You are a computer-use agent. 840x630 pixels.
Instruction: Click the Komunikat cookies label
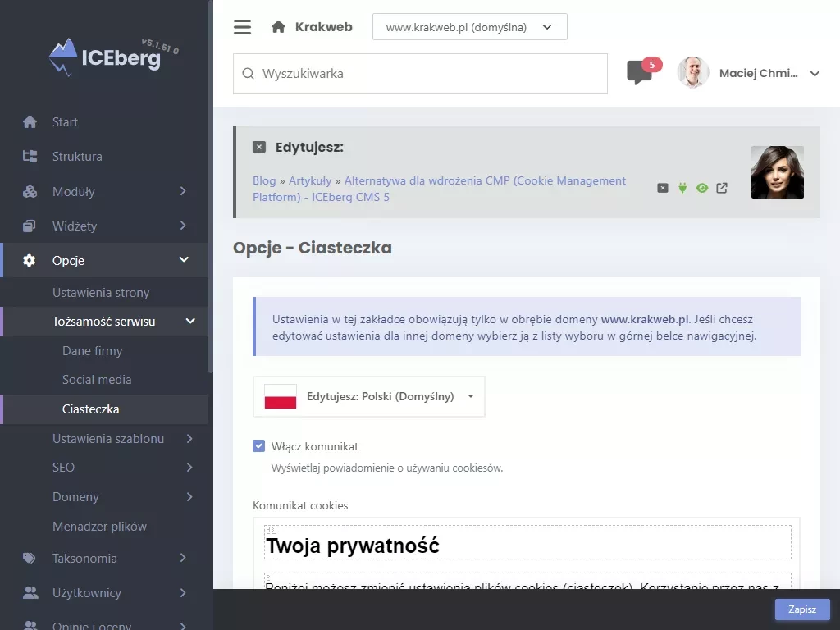click(300, 505)
